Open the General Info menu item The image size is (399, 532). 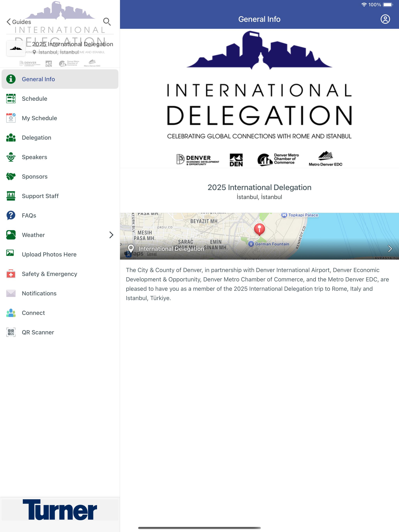(x=60, y=79)
